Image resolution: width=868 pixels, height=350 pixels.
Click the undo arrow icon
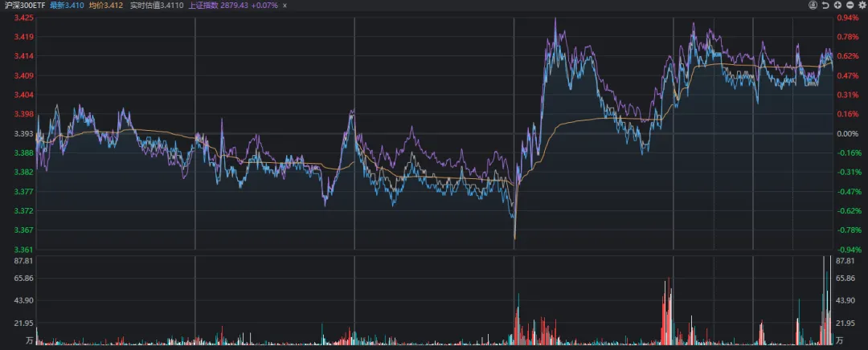pyautogui.click(x=825, y=5)
